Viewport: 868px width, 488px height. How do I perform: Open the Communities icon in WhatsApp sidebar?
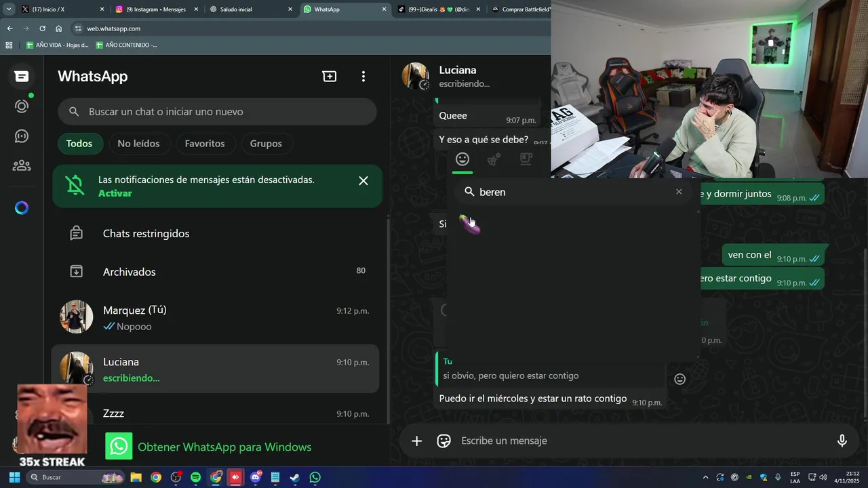(x=22, y=165)
